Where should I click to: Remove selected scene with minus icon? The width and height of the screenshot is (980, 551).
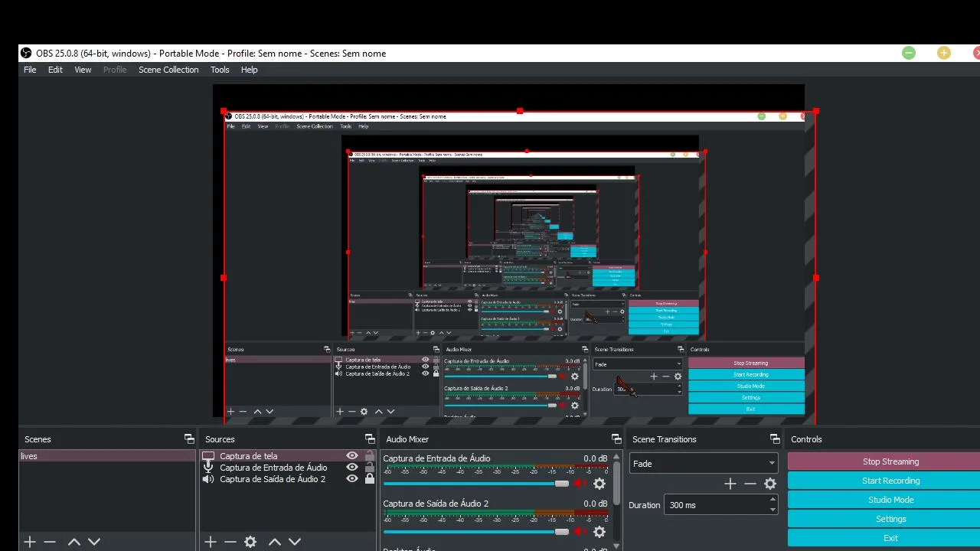[x=50, y=542]
